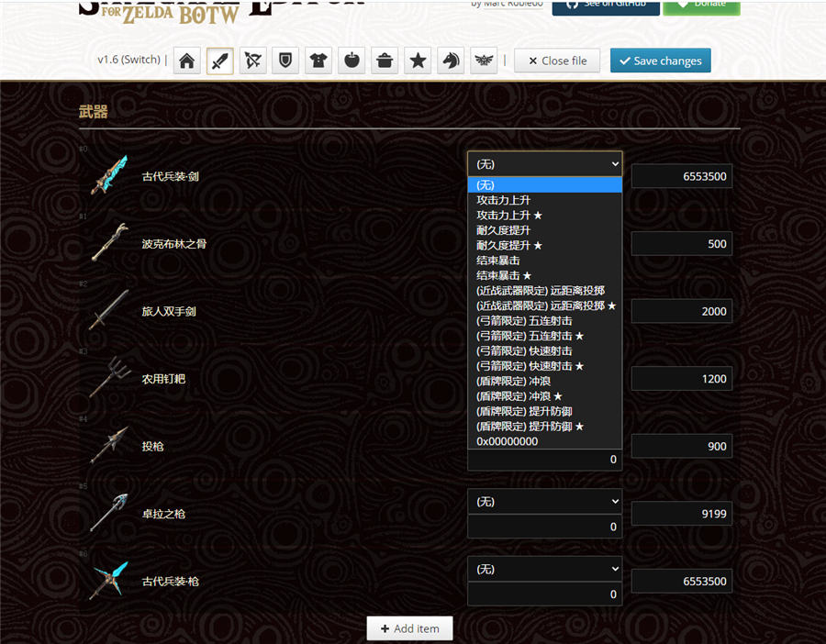Pick 耐久度提升 without star
This screenshot has height=644, width=826.
pos(544,230)
